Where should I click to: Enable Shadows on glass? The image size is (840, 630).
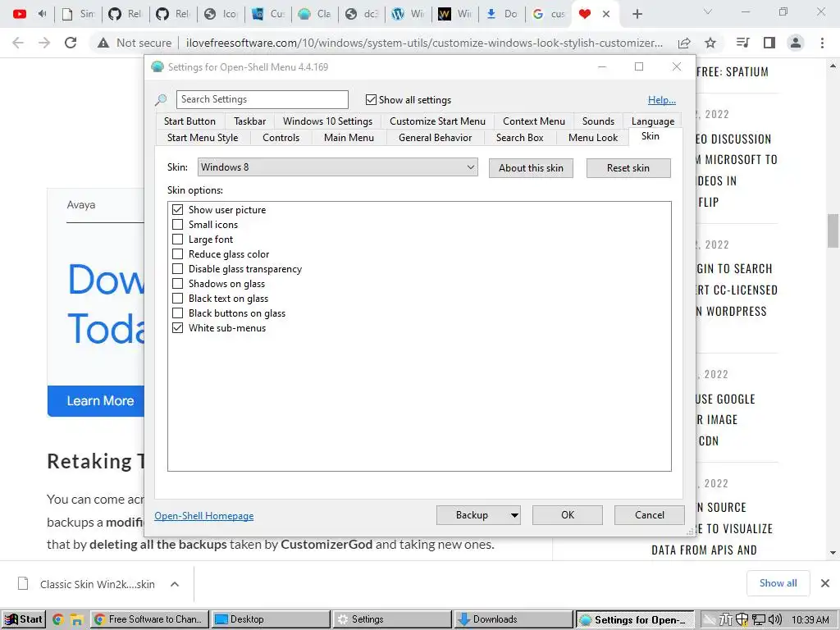[x=177, y=283]
